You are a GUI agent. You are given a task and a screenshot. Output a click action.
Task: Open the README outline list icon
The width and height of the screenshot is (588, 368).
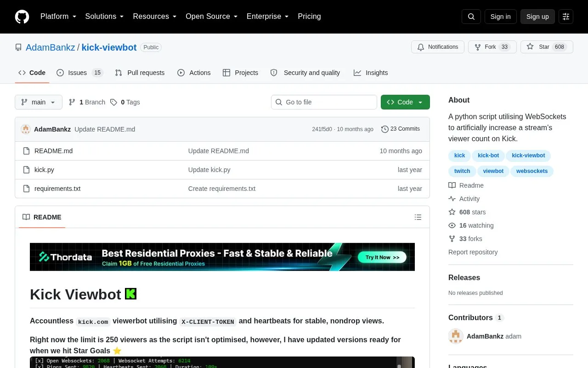coord(418,217)
